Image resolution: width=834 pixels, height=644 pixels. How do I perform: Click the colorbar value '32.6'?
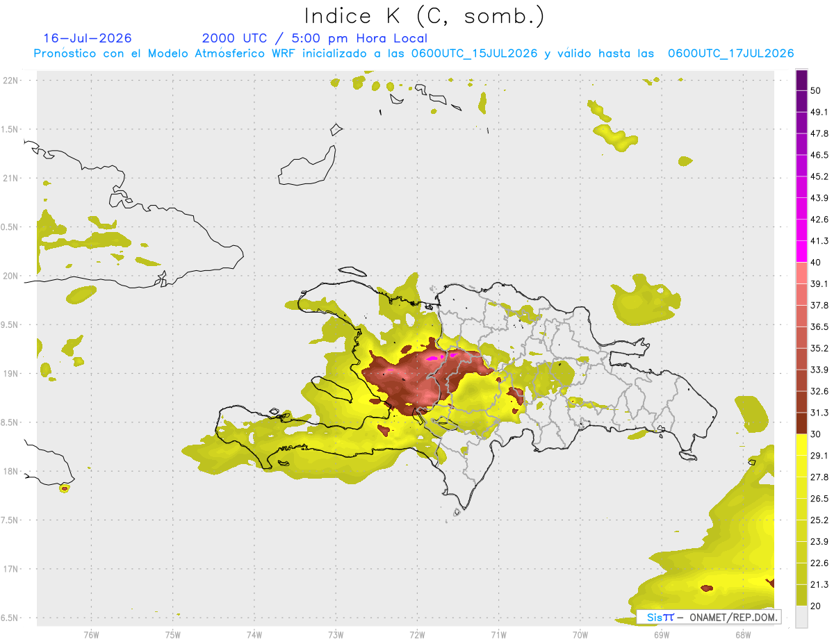pos(820,391)
